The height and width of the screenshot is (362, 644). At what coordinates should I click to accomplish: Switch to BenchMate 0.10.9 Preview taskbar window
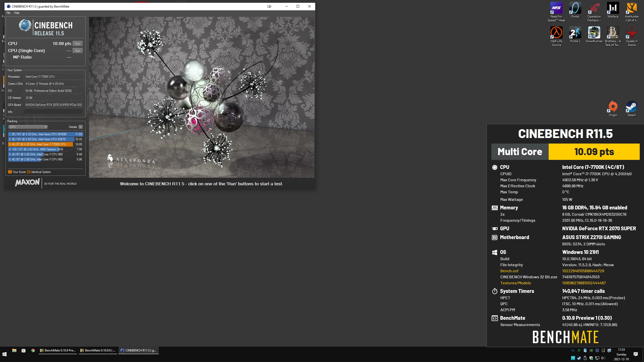[x=58, y=350]
